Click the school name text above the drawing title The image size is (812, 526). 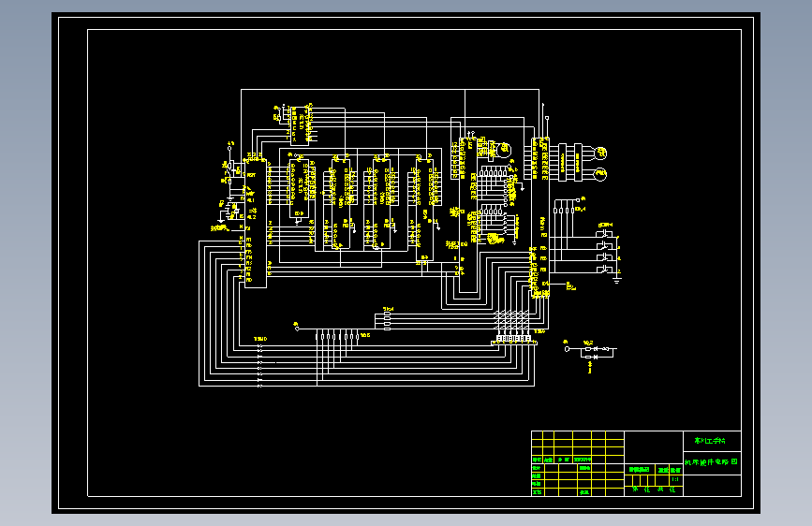710,441
